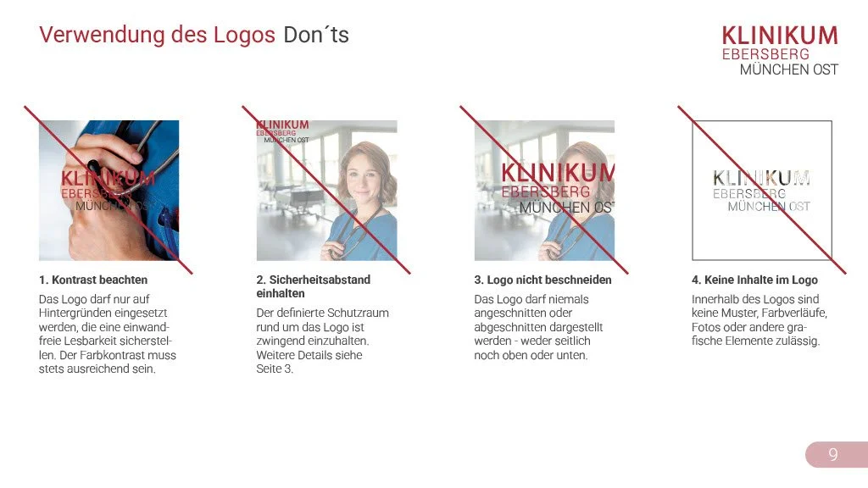Screen dimensions: 868x488
Task: Select heading '3. Logo nicht beschneiden'
Action: (542, 280)
